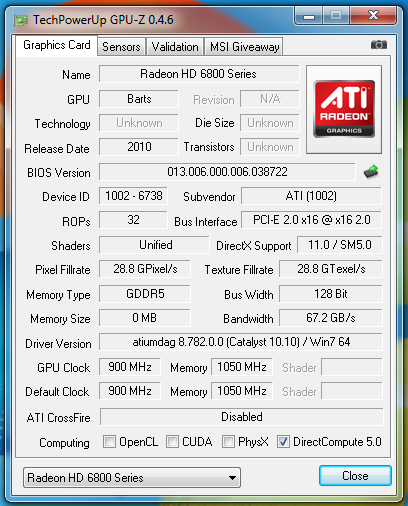Click the camera screenshot icon
Image resolution: width=408 pixels, height=506 pixels.
point(379,45)
